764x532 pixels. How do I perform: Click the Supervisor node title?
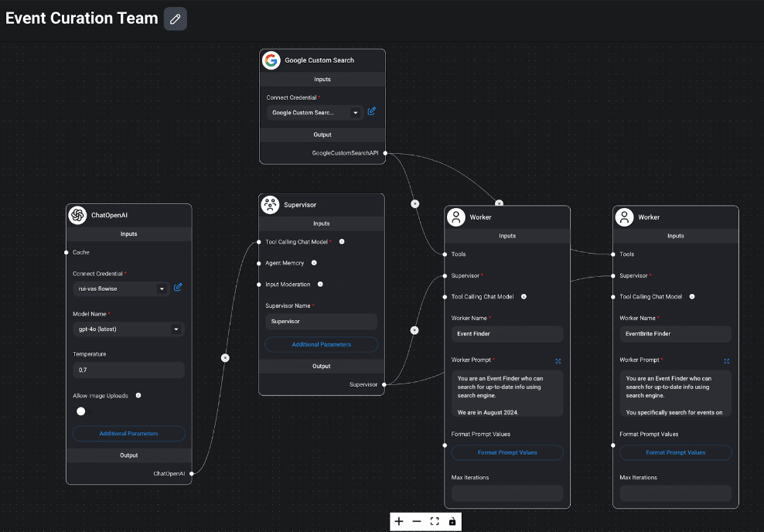(300, 205)
